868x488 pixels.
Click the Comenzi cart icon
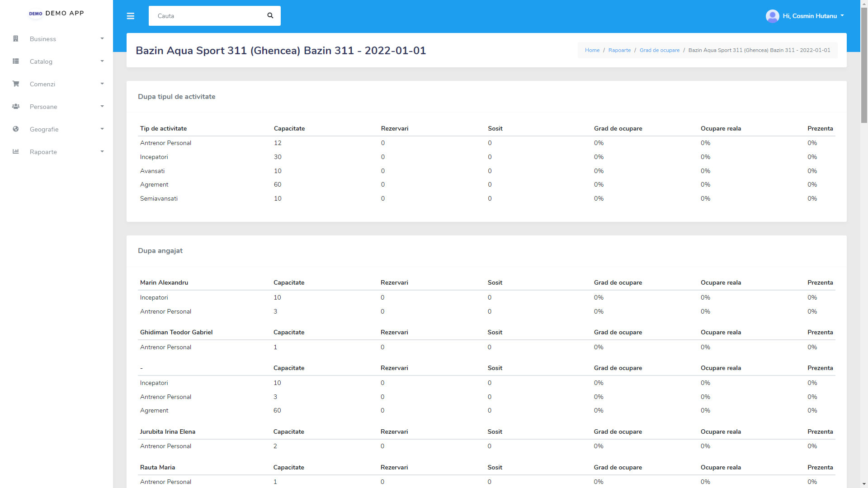pyautogui.click(x=16, y=84)
